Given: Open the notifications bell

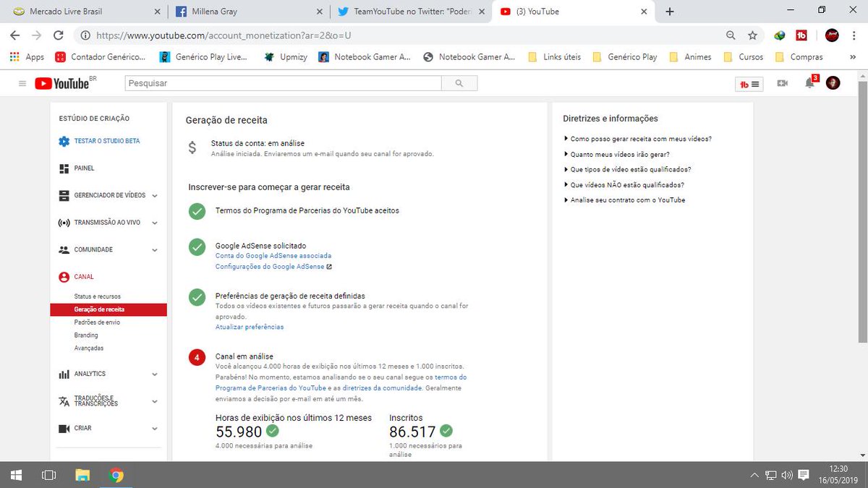Looking at the screenshot, I should coord(810,83).
